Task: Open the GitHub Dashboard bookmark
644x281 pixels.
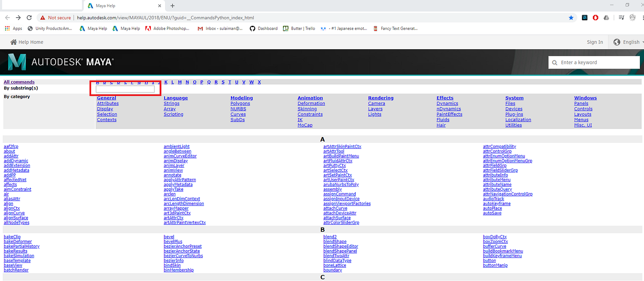Action: pyautogui.click(x=264, y=29)
